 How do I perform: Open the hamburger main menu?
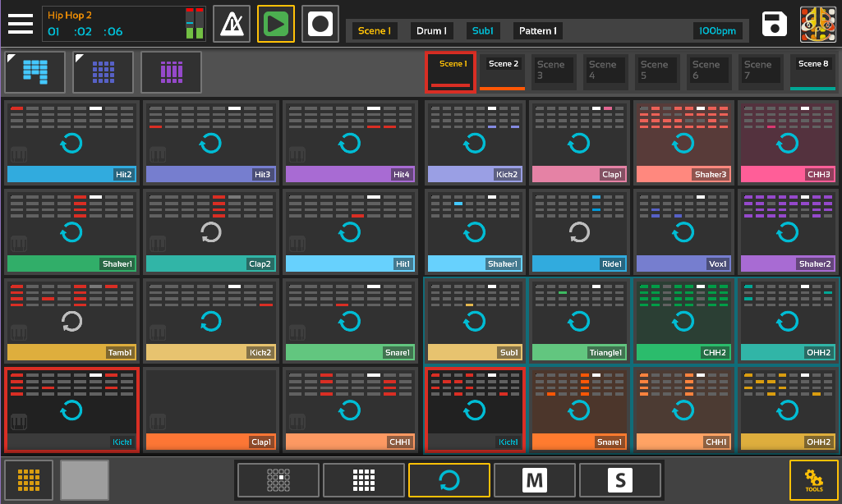21,23
